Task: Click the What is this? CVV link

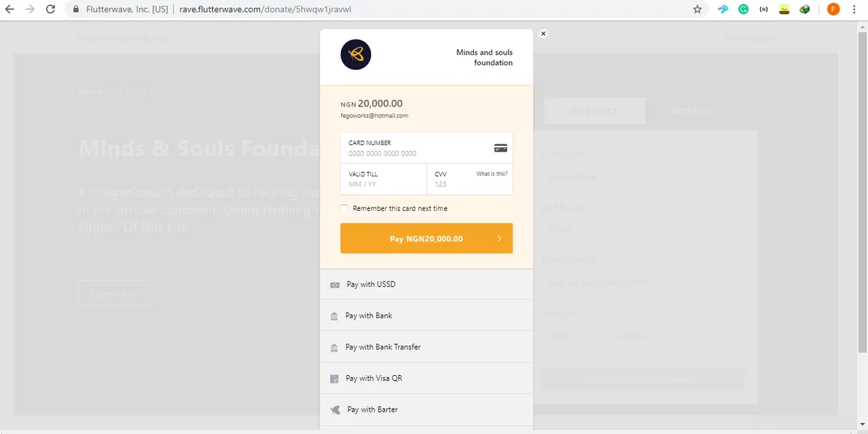Action: [492, 174]
